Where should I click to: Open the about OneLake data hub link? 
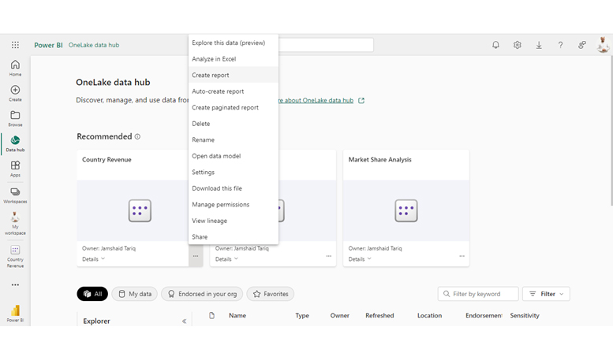point(316,100)
